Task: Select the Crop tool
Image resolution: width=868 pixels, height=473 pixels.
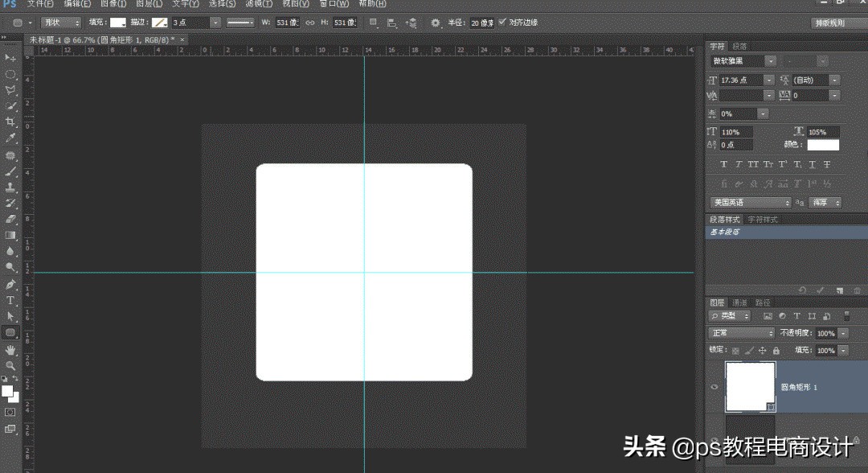Action: [x=10, y=121]
